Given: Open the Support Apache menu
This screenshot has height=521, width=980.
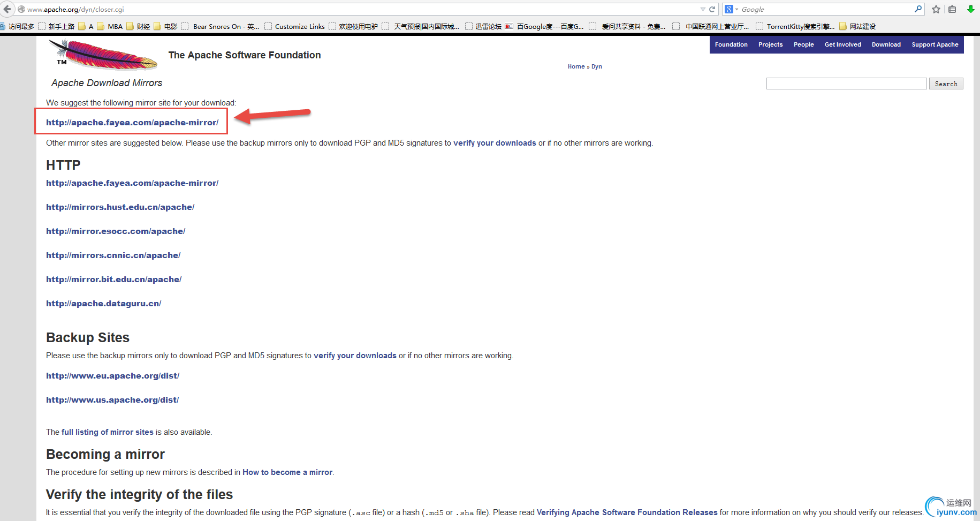Looking at the screenshot, I should 935,44.
